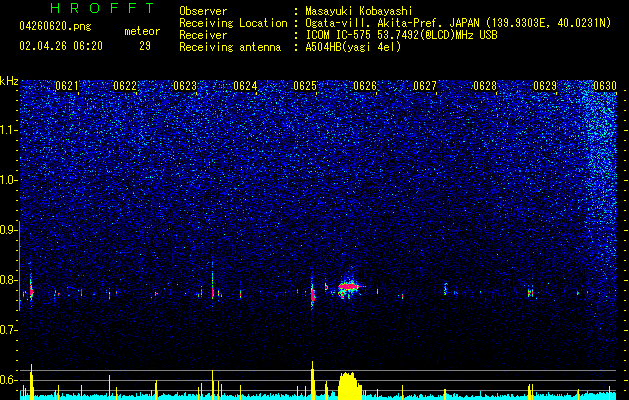Click the Observer label
629x400 pixels.
coord(203,11)
